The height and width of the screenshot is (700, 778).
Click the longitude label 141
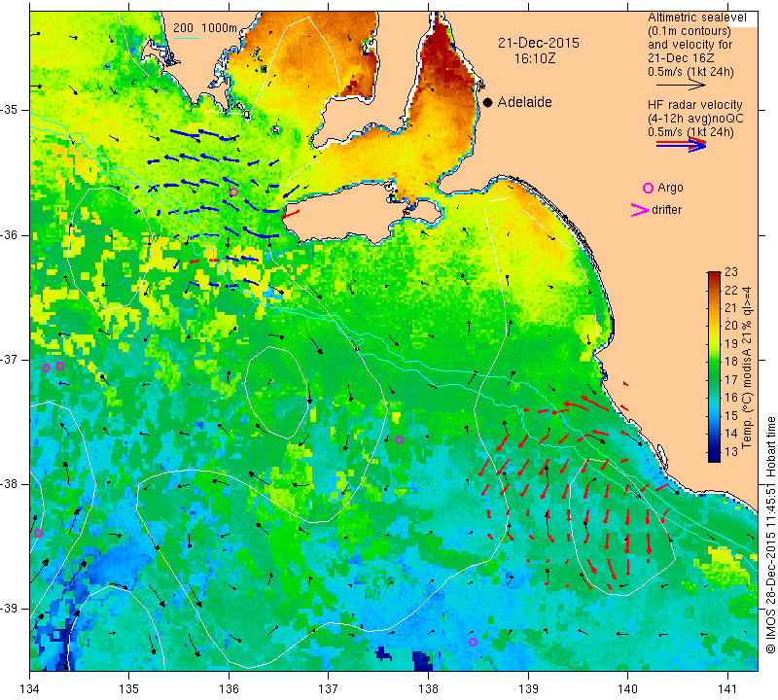pos(727,689)
